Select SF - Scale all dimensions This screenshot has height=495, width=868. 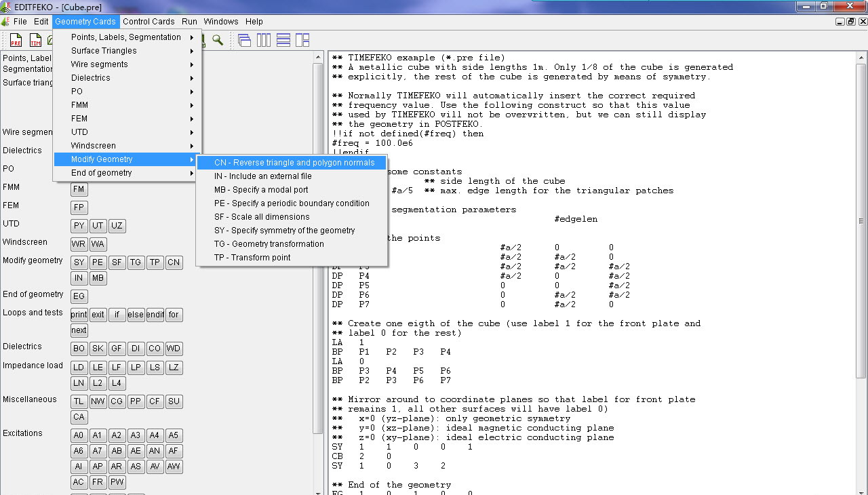[292, 217]
